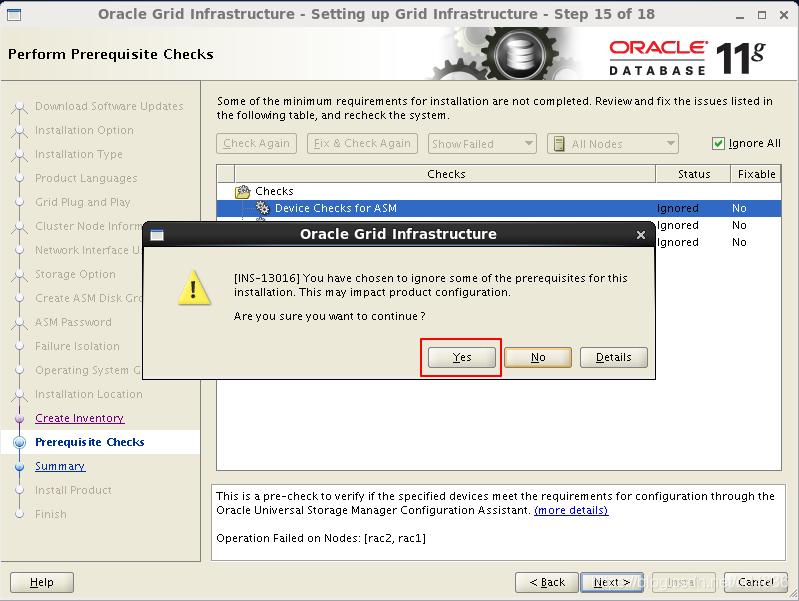Click Fix & Check Again button

click(362, 144)
